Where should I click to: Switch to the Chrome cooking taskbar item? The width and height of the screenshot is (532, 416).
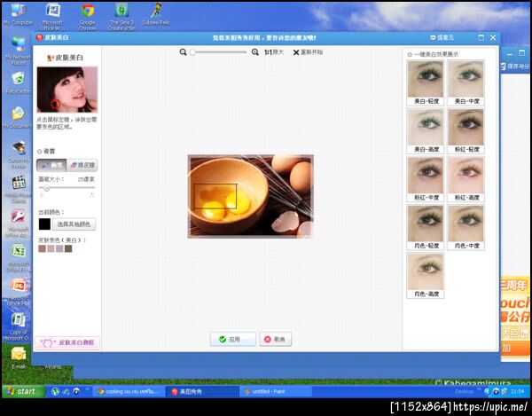coord(129,391)
